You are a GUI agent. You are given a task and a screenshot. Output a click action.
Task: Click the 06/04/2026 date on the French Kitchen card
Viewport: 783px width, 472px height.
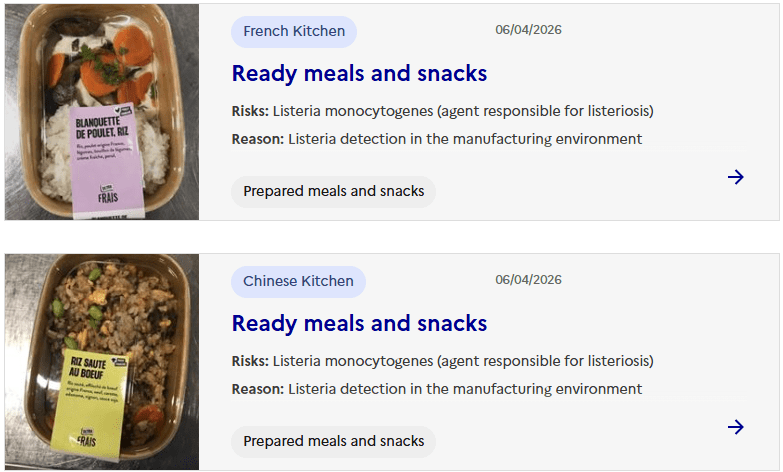point(528,30)
